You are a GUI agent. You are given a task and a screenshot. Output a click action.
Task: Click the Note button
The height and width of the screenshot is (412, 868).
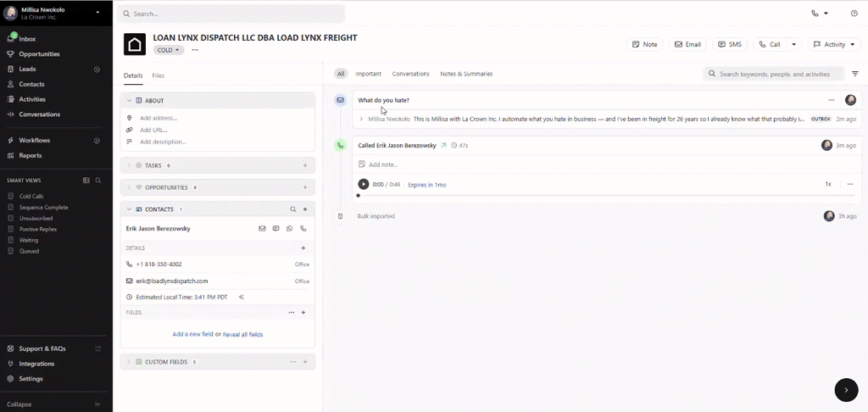coord(645,44)
